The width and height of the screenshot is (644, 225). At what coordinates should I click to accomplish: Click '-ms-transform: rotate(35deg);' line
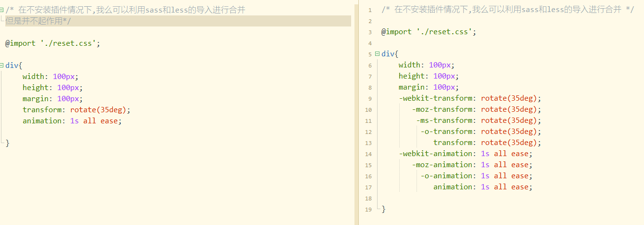[479, 120]
